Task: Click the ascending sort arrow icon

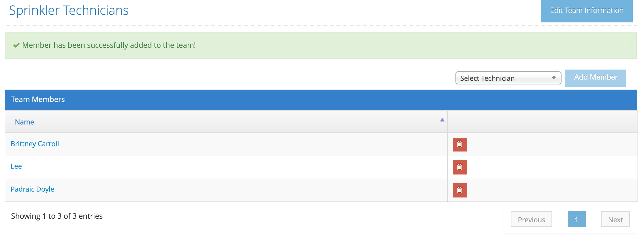Action: pos(442,120)
